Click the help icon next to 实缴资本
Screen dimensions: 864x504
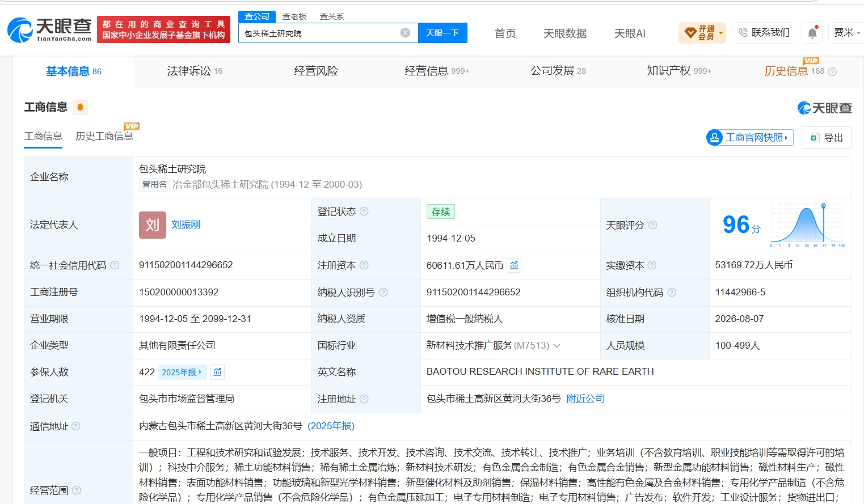pos(652,265)
